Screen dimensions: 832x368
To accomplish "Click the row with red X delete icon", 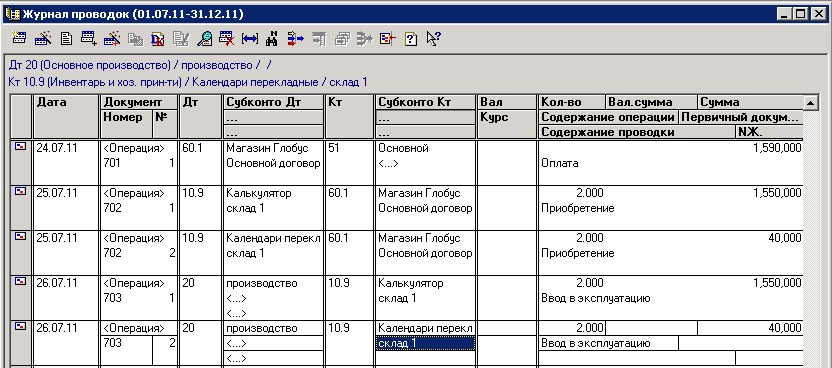I will click(x=227, y=38).
